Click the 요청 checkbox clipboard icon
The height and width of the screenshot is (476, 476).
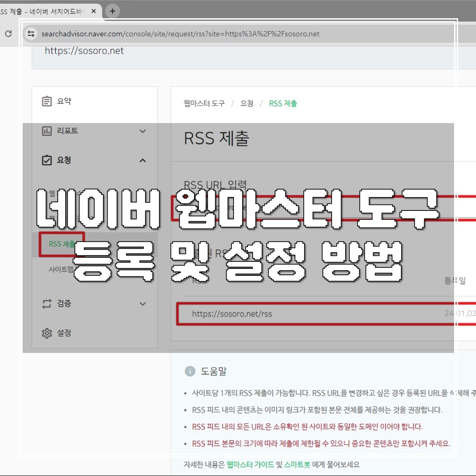tap(47, 160)
